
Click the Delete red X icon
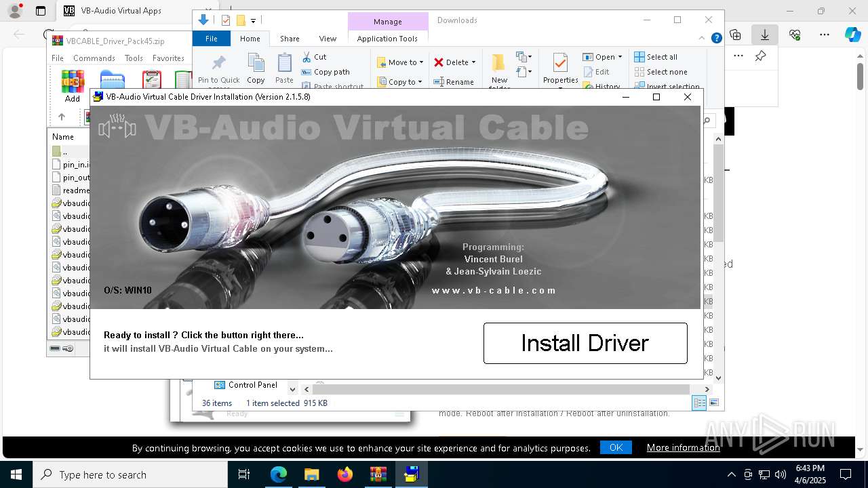click(x=439, y=62)
